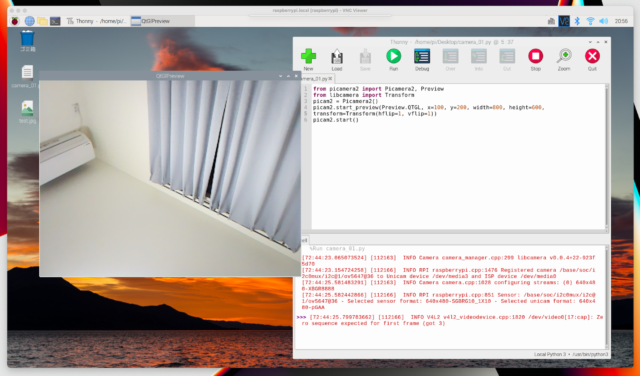Image resolution: width=640 pixels, height=376 pixels.
Task: Click the QtGlPreview camera preview image
Action: (170, 178)
